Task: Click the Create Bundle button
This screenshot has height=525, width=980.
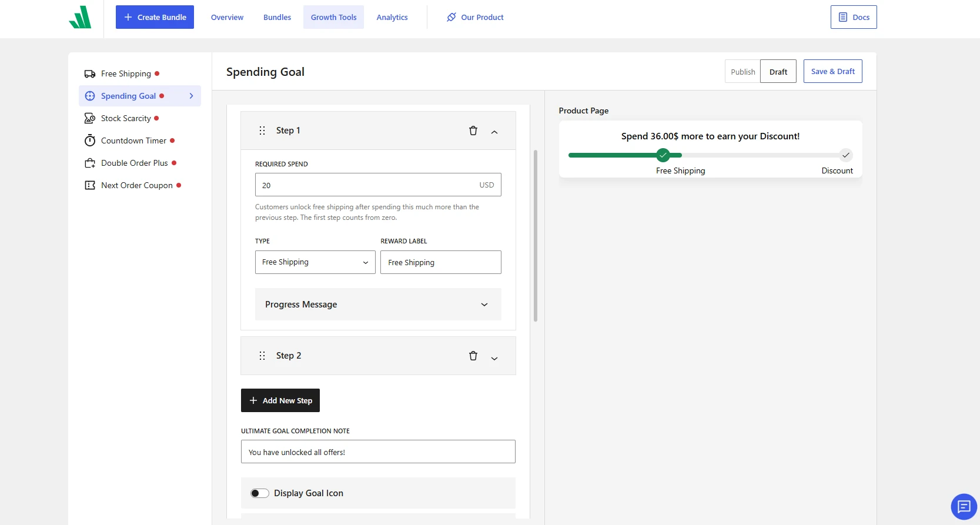Action: coord(155,17)
